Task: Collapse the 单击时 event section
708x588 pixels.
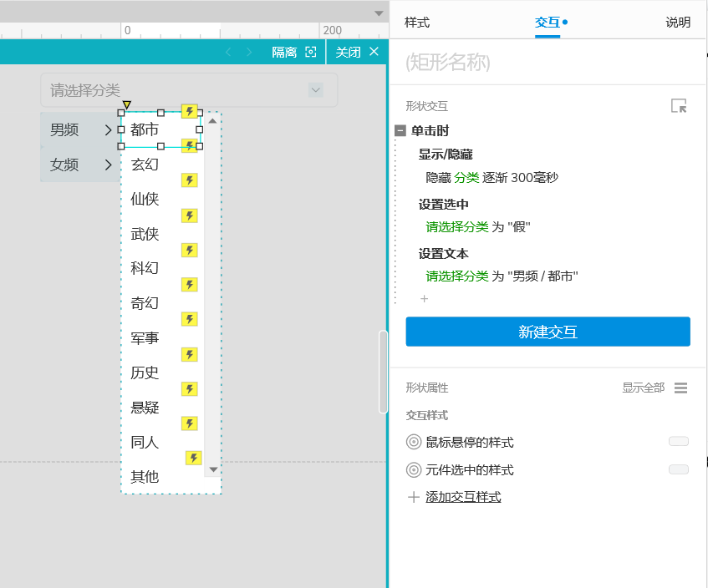Action: click(400, 131)
